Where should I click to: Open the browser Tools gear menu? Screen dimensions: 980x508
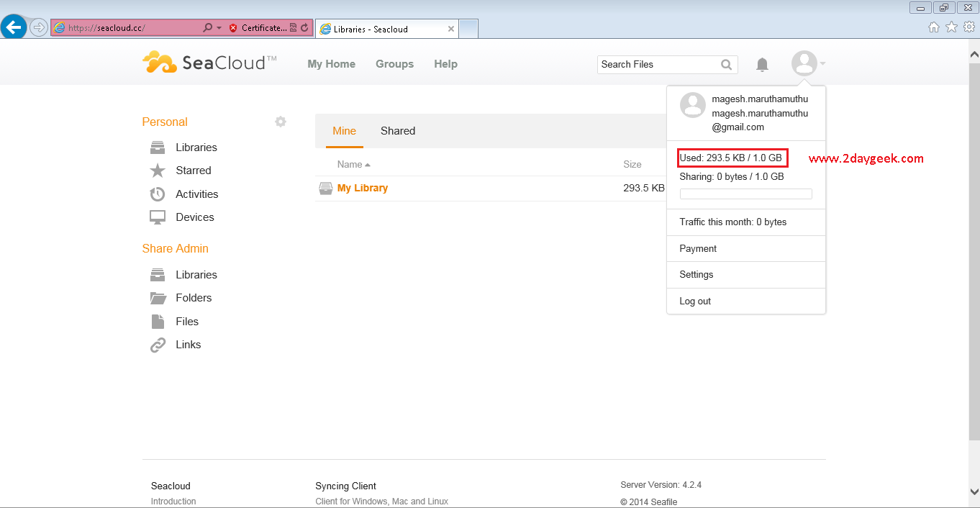click(968, 27)
